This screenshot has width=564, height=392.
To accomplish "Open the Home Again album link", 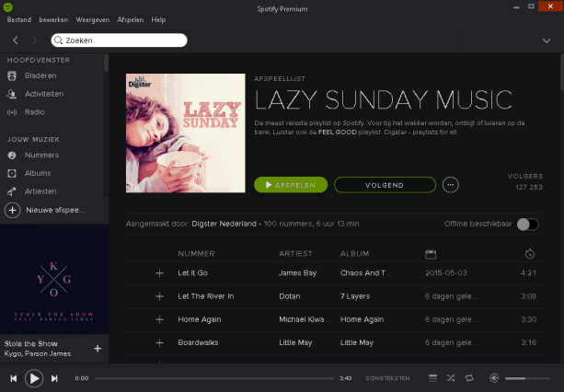I will (362, 319).
